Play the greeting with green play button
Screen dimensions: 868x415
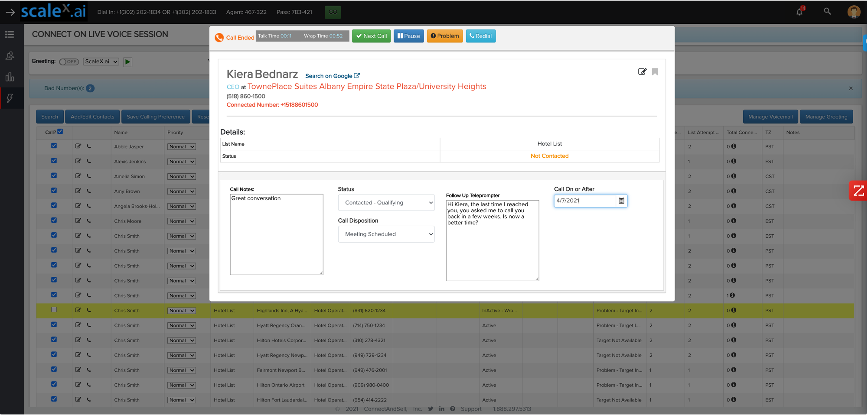127,62
